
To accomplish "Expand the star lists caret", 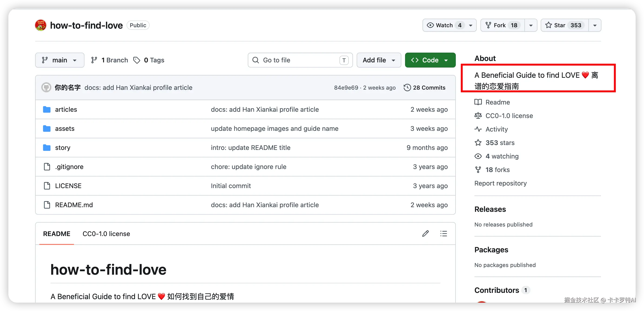I will coord(595,25).
